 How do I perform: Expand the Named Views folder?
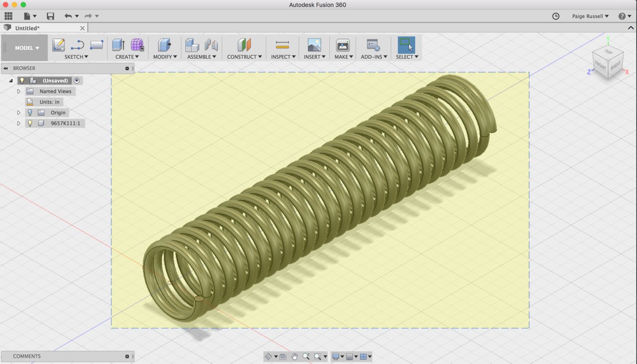point(19,91)
